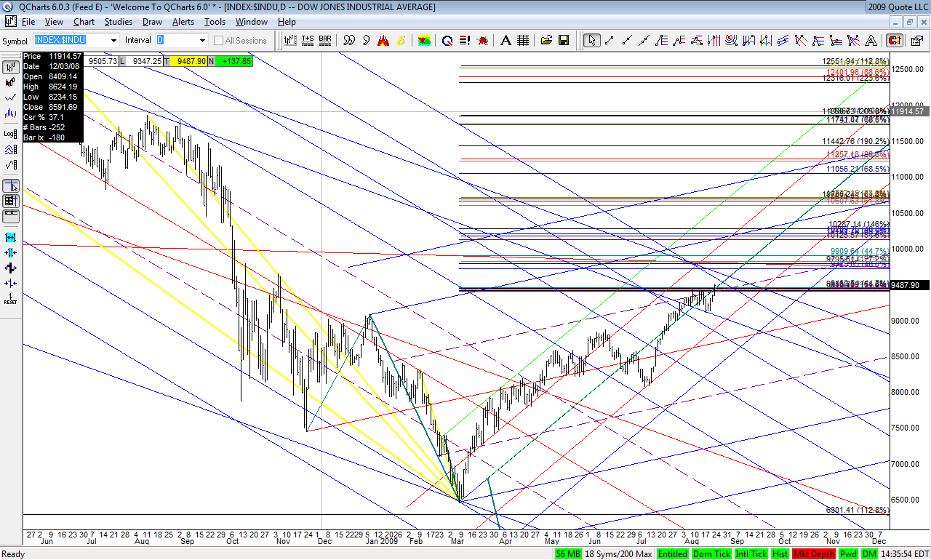Click the blue Q icon in toolbar
931x560 pixels.
(447, 40)
